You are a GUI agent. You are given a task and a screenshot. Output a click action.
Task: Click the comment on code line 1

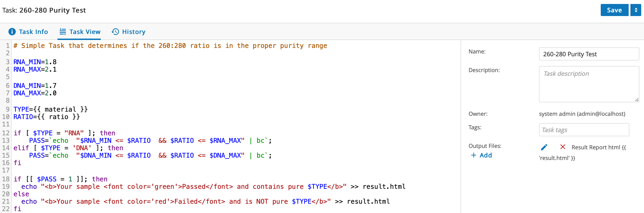(x=170, y=46)
